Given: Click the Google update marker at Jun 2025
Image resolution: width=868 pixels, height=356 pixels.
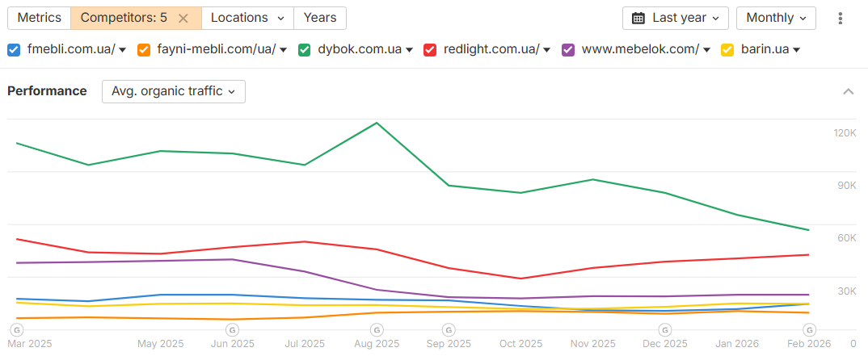Looking at the screenshot, I should 232,329.
